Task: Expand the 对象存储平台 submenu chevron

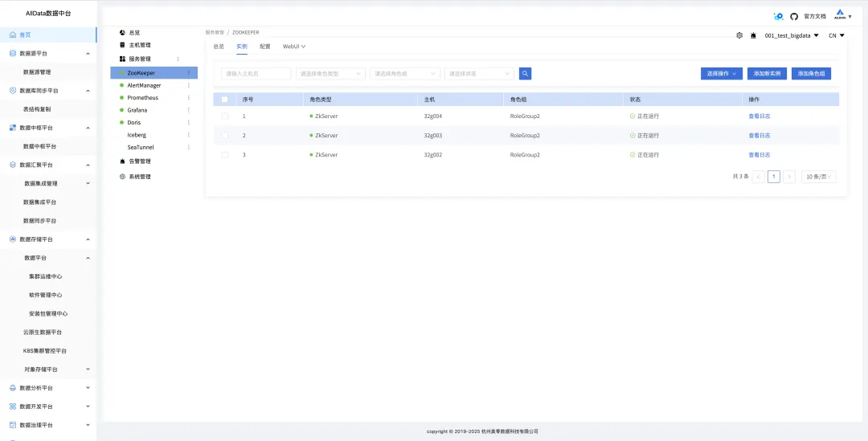Action: 88,369
